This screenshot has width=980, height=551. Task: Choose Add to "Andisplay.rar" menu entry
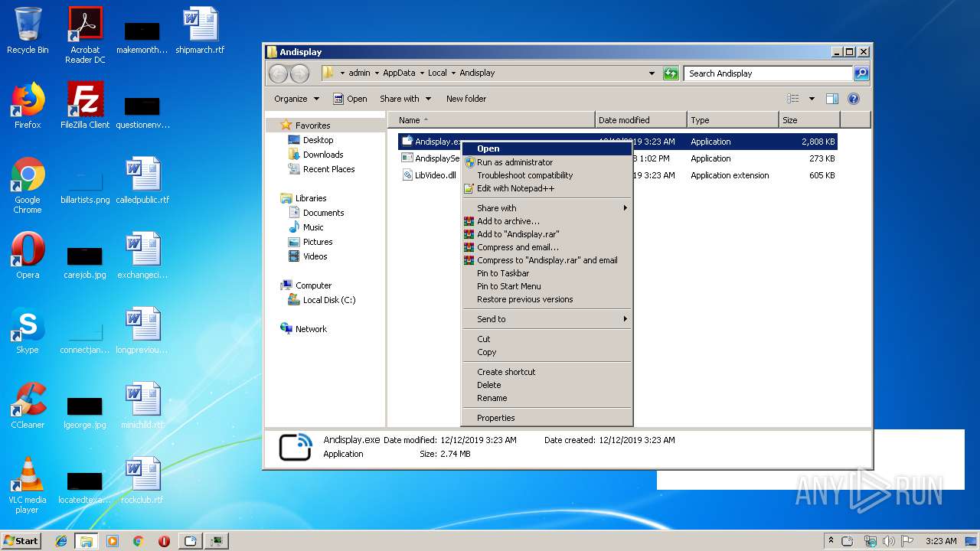point(518,234)
